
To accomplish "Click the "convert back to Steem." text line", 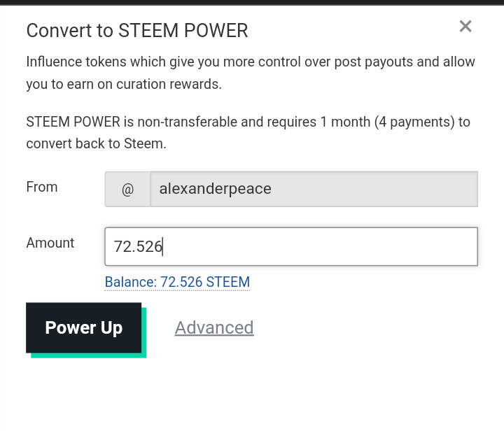I will coord(97,144).
